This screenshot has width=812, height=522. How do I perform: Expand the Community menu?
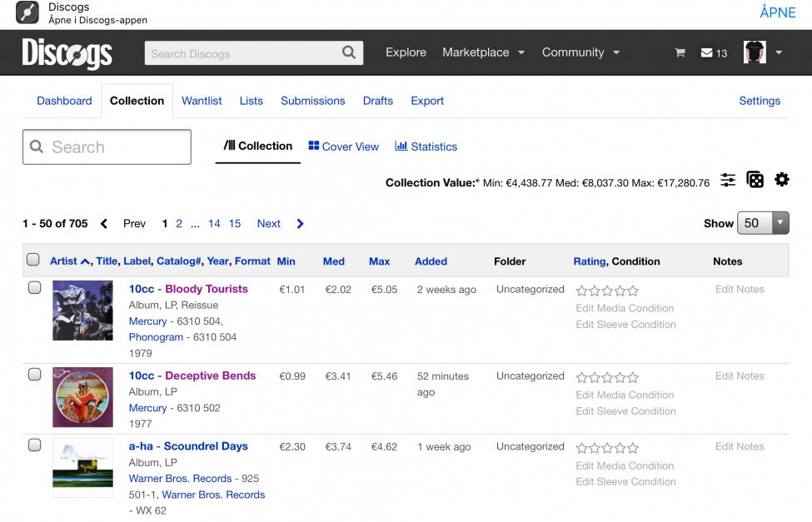(x=580, y=52)
